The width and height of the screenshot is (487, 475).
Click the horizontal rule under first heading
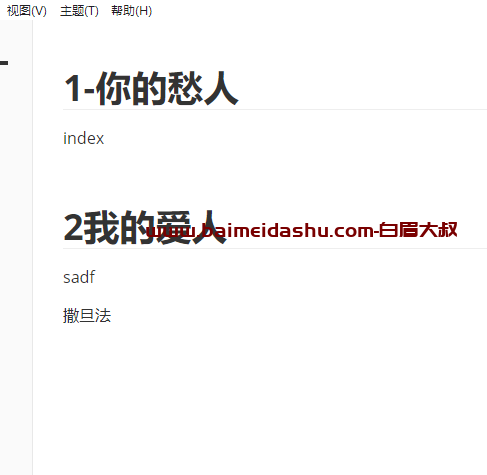[275, 109]
